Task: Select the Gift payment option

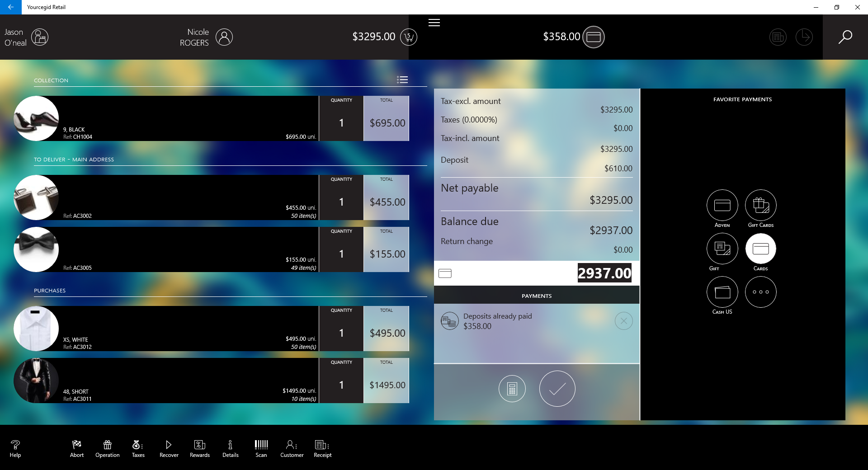Action: [x=722, y=248]
